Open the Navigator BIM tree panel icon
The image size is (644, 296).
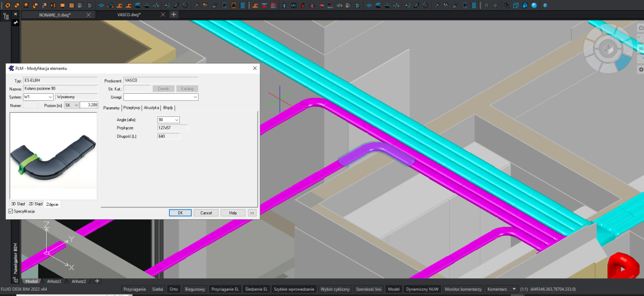coord(6,17)
